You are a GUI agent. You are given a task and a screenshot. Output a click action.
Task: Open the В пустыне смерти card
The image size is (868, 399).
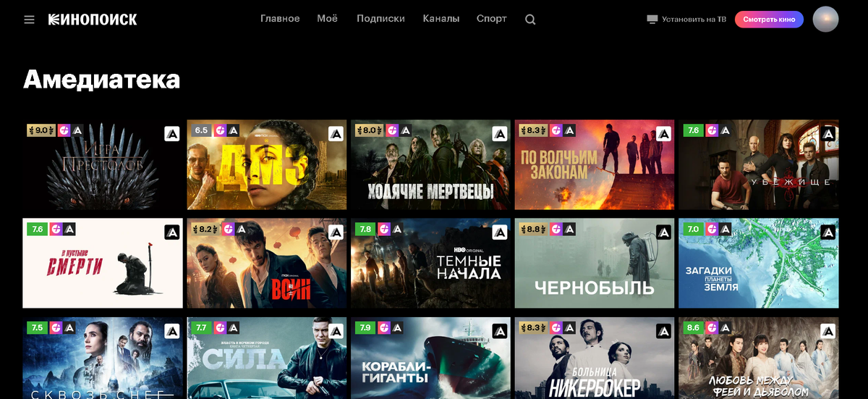coord(103,264)
